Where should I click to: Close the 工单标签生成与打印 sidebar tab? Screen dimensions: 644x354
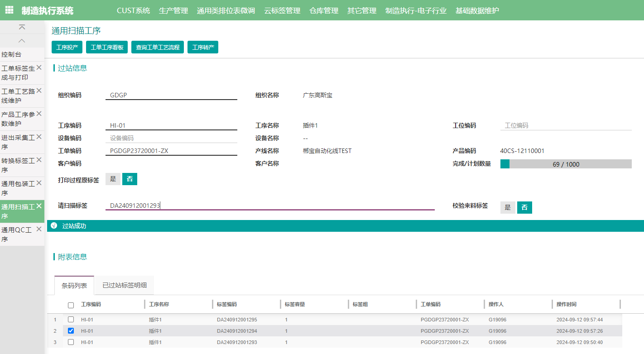[39, 67]
